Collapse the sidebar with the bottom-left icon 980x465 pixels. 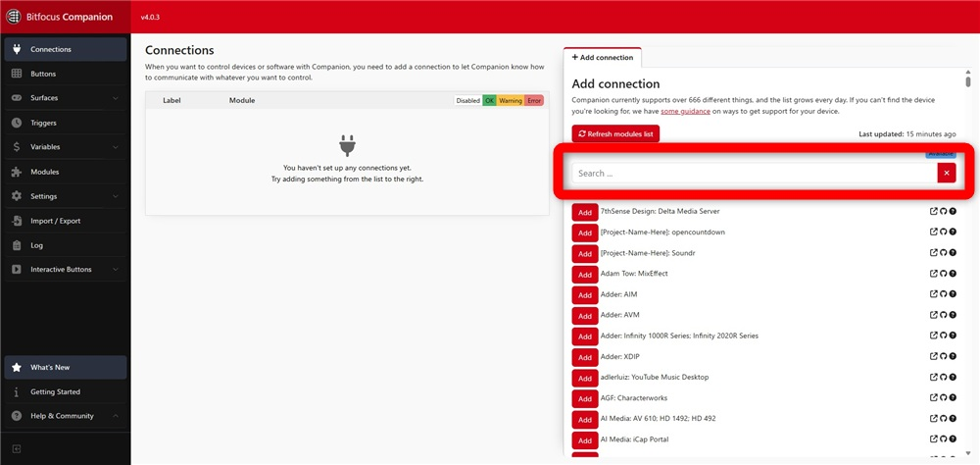(17, 448)
